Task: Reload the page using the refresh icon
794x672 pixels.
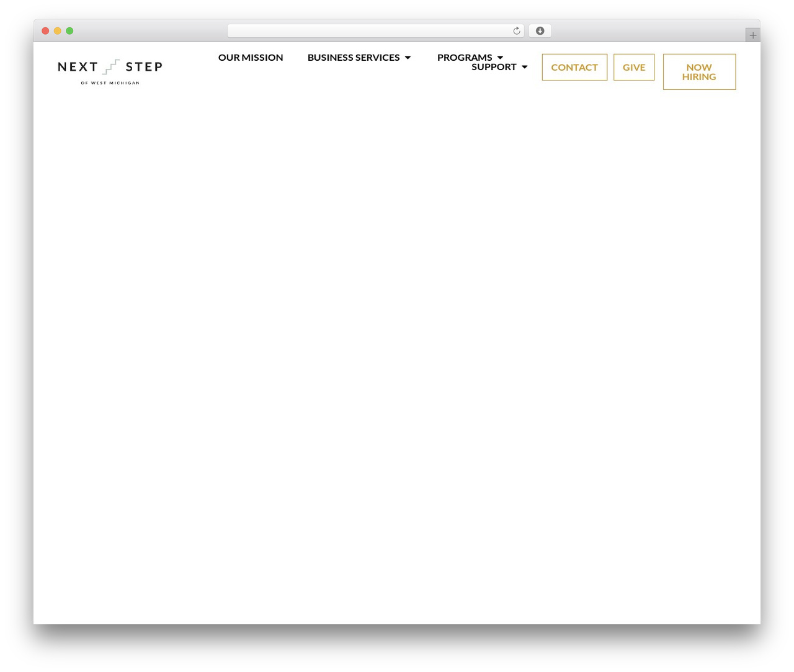Action: click(x=516, y=31)
